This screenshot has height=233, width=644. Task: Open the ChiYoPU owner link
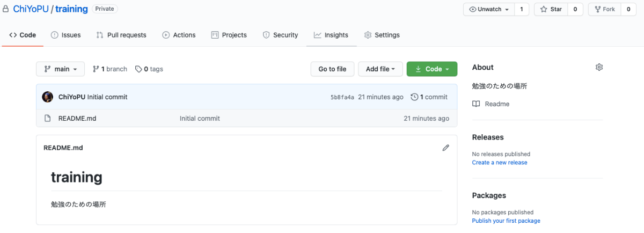click(x=31, y=9)
